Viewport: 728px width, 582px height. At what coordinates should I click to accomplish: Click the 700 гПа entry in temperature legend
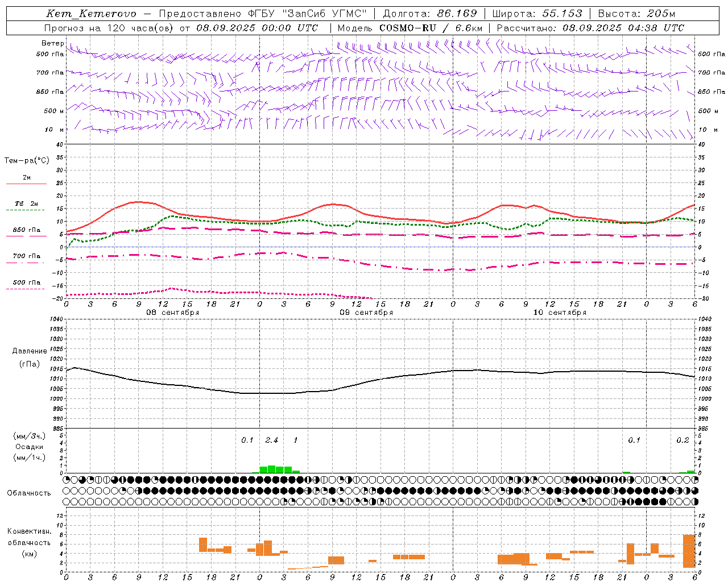click(27, 256)
